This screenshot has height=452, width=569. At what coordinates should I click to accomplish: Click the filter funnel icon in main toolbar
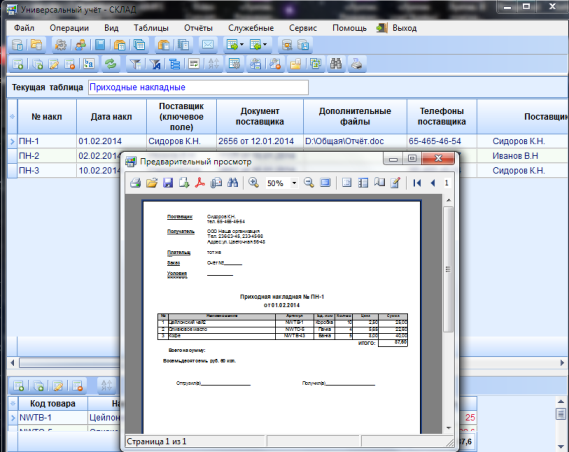coord(135,64)
